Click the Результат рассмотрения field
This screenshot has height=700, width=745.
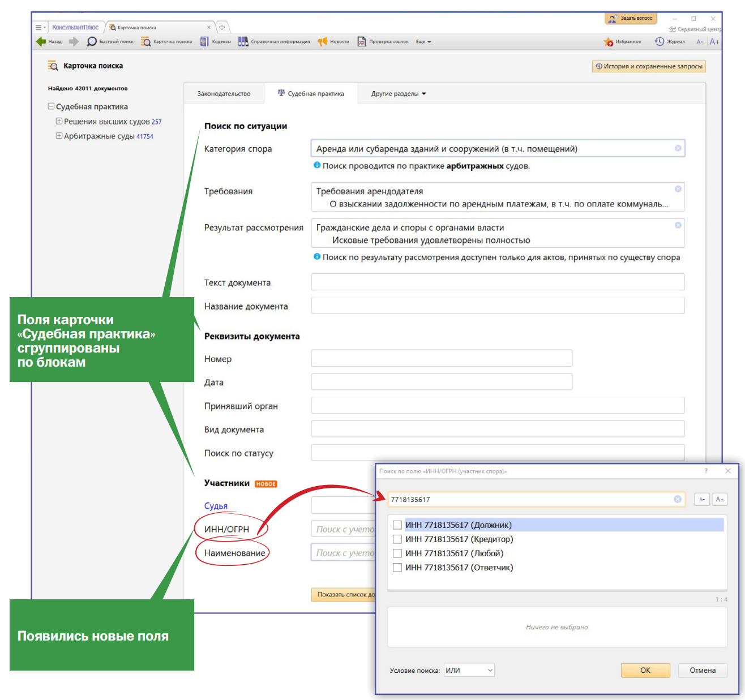click(x=498, y=233)
